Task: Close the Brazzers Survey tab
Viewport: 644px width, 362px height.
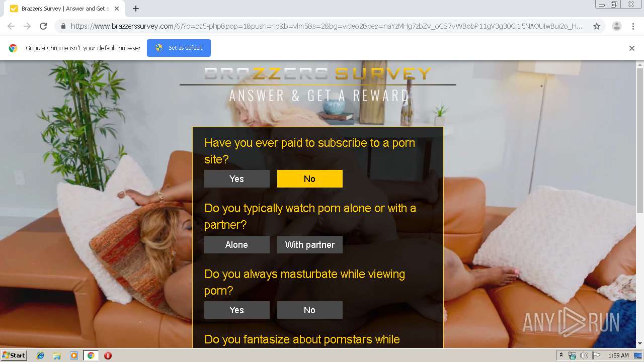Action: pos(117,9)
